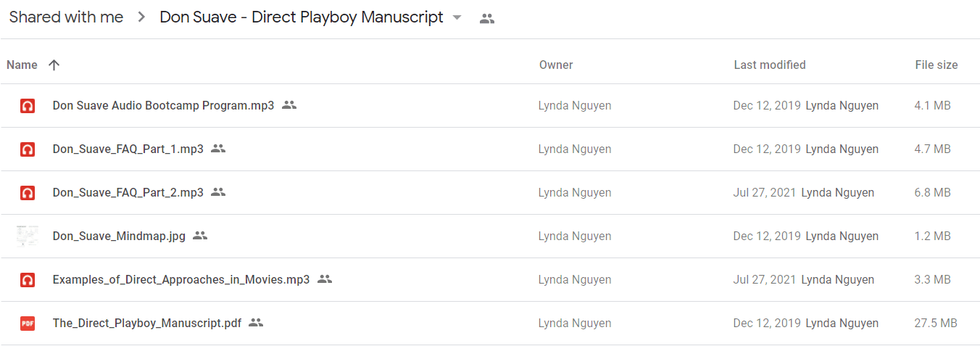
Task: Click the audio icon of Examples_of_Direct_Approaches_in_Movies.mp3
Action: (x=28, y=280)
